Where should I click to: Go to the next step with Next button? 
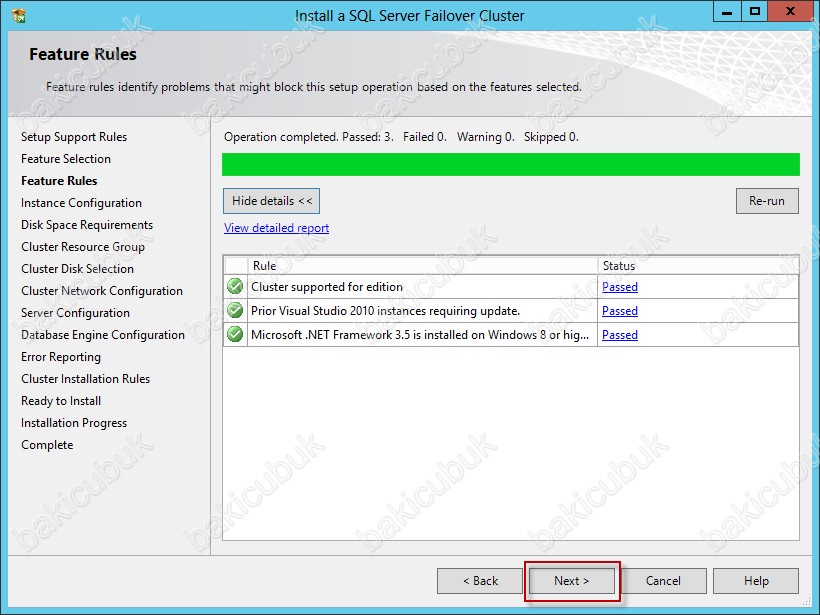tap(572, 581)
